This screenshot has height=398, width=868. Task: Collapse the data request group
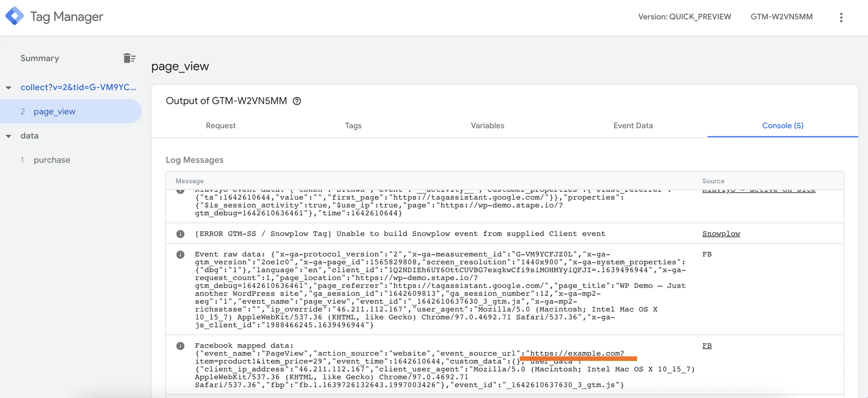pyautogui.click(x=8, y=136)
